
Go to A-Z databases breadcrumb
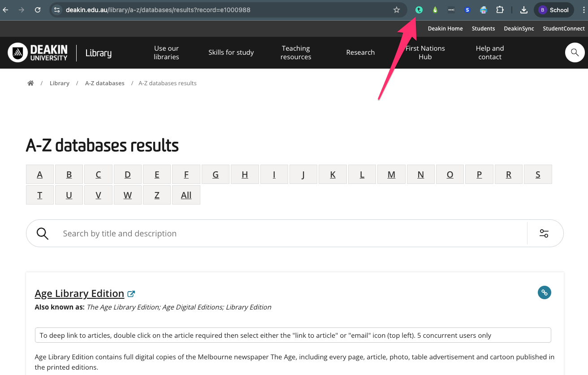[105, 83]
